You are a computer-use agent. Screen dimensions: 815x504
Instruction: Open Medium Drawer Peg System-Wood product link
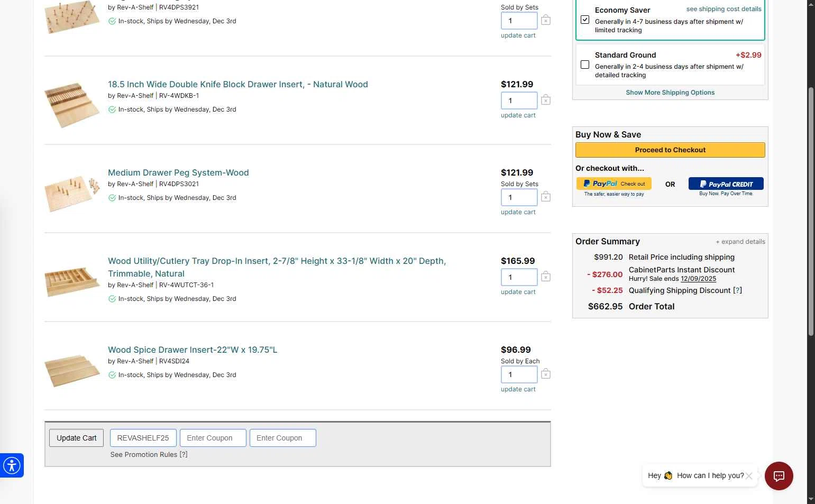pyautogui.click(x=178, y=172)
